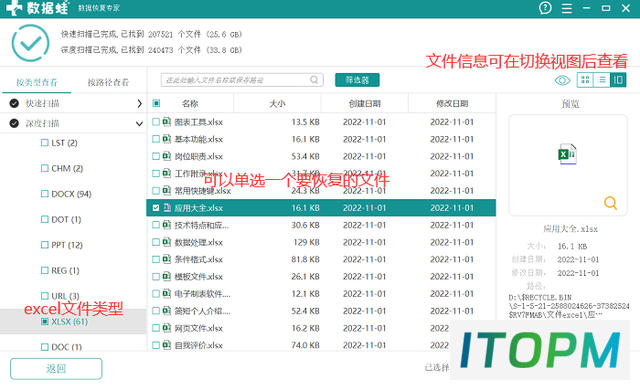Image resolution: width=640 pixels, height=390 pixels.
Task: Check the box for 数据处理.xlsx
Action: pos(156,242)
